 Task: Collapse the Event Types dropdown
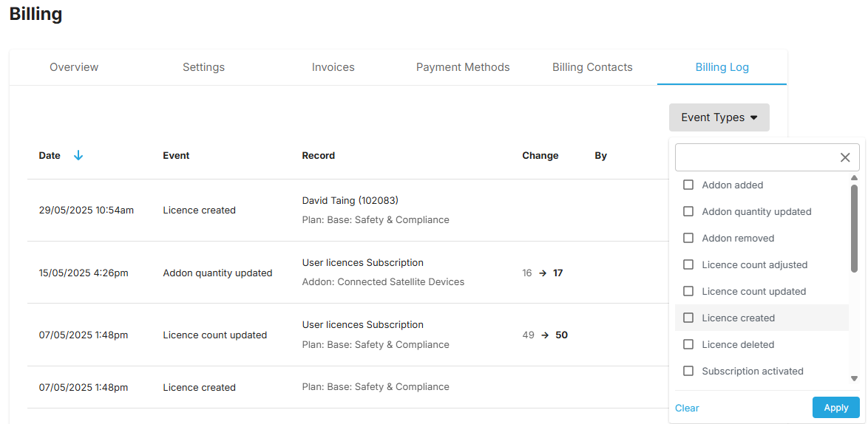point(719,117)
